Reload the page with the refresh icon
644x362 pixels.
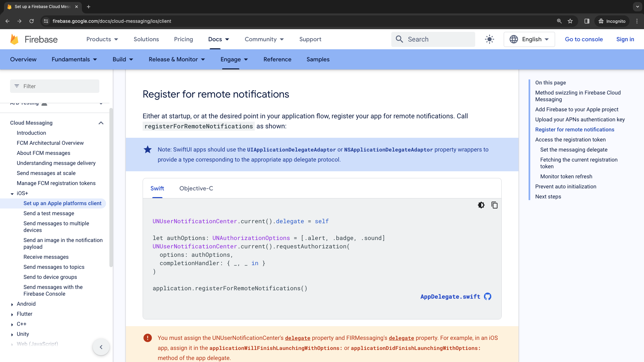click(x=32, y=21)
